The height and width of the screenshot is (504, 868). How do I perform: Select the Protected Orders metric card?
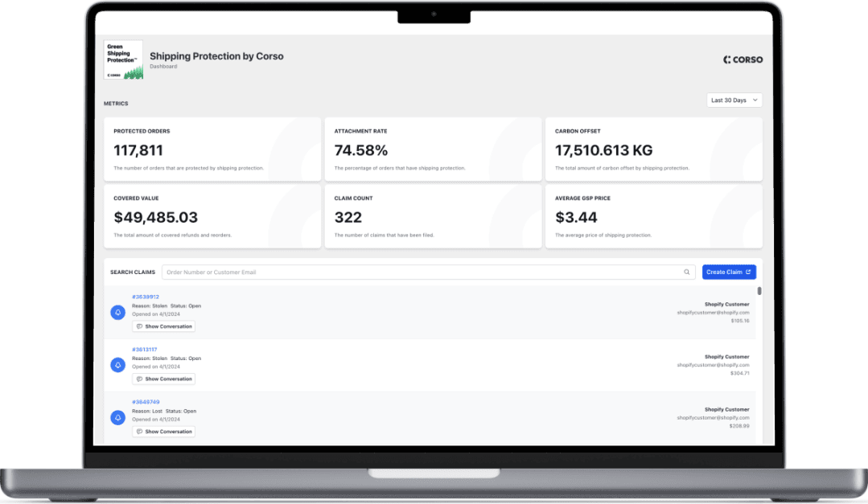[x=212, y=150]
